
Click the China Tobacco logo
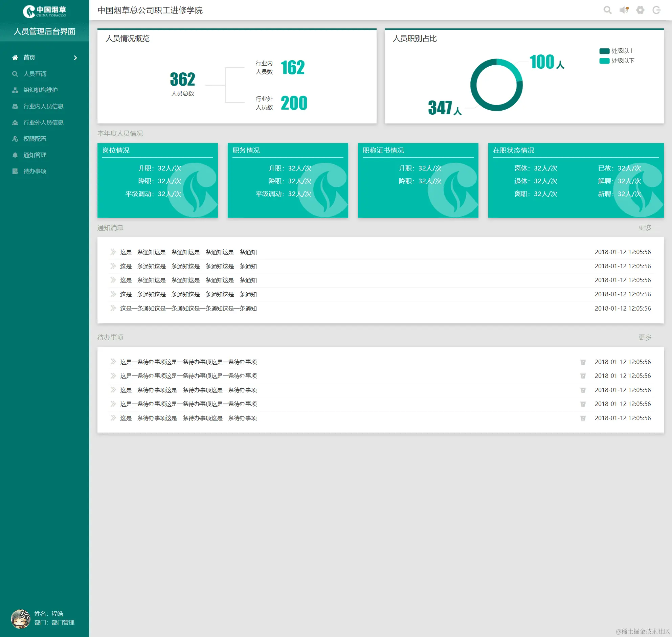(44, 11)
